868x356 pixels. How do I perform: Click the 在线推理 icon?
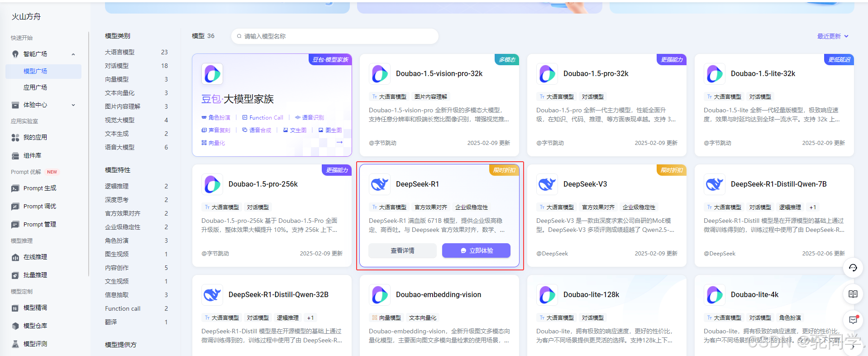click(x=15, y=257)
